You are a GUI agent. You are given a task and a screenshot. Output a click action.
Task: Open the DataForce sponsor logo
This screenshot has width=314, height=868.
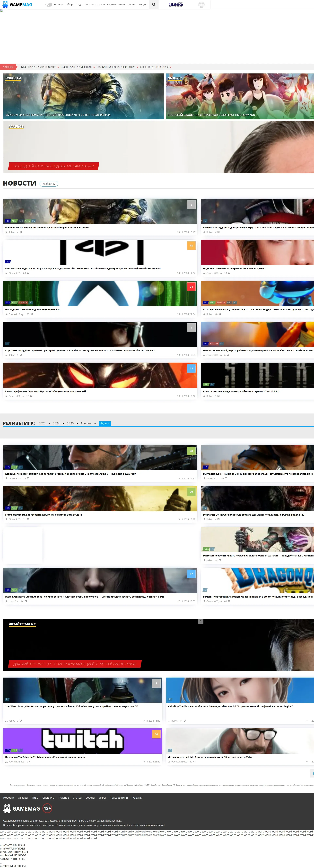[x=175, y=5]
